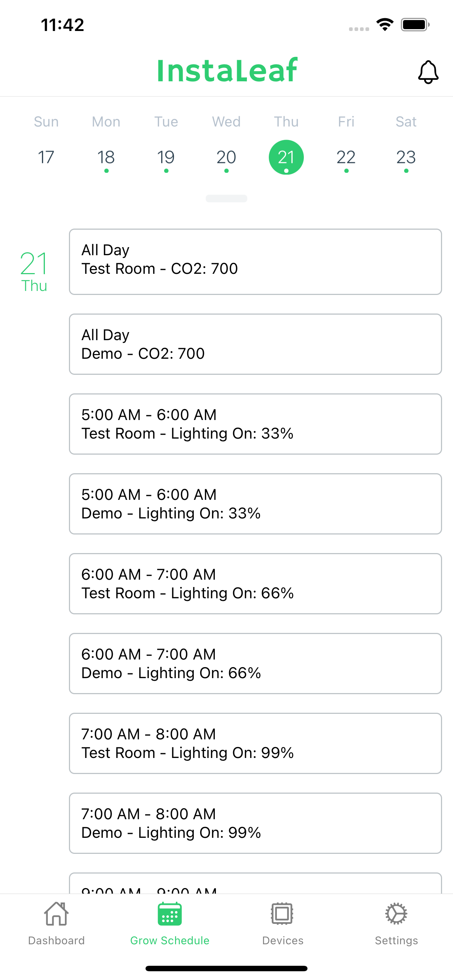453x980 pixels.
Task: Tap the Wi-Fi status icon
Action: tap(385, 25)
